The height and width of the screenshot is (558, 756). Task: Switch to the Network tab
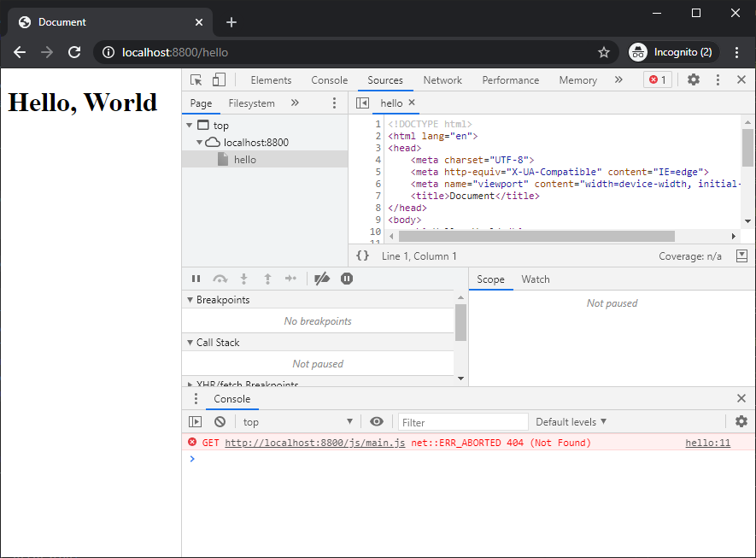coord(442,80)
